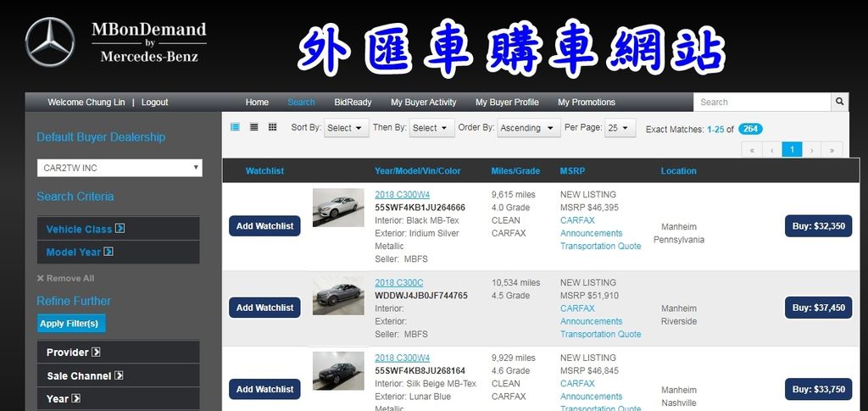868x411 pixels.
Task: Click Welcome Chung Lin text
Action: tap(86, 102)
